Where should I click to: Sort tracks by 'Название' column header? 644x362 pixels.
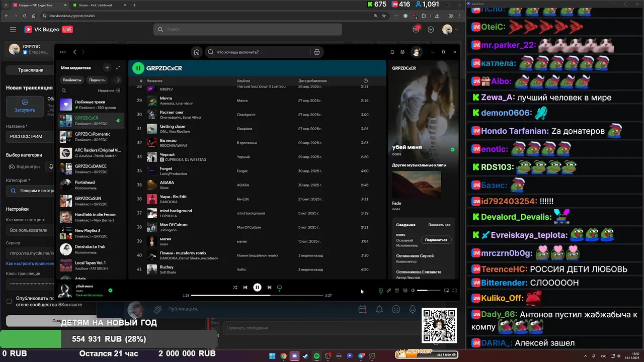point(154,80)
